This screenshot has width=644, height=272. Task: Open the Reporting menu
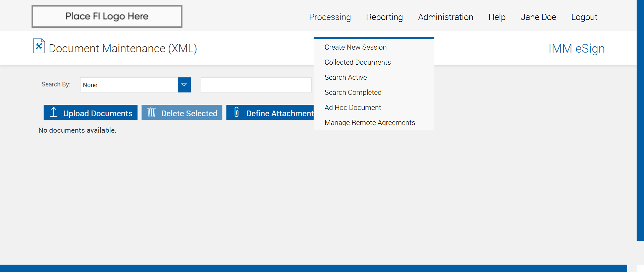click(x=384, y=17)
